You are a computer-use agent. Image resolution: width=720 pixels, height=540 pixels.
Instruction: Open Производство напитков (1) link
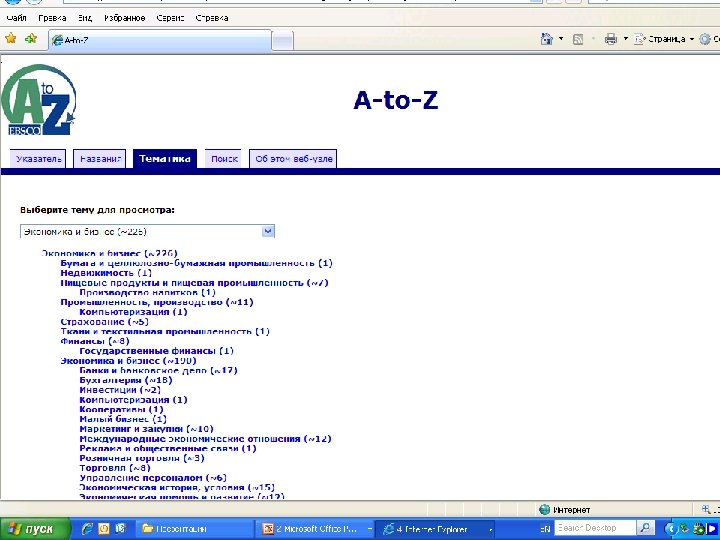(x=147, y=292)
